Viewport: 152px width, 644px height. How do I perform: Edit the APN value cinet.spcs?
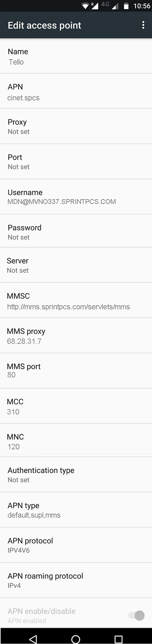pyautogui.click(x=76, y=91)
